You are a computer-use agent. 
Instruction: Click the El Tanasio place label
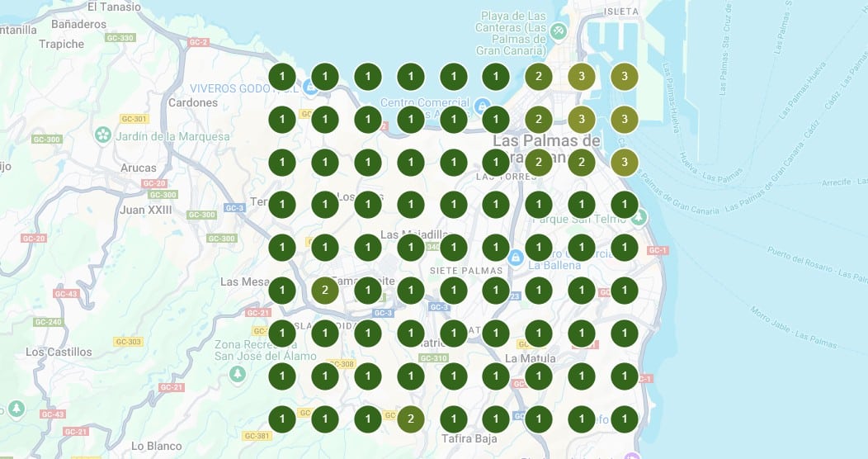pos(114,7)
